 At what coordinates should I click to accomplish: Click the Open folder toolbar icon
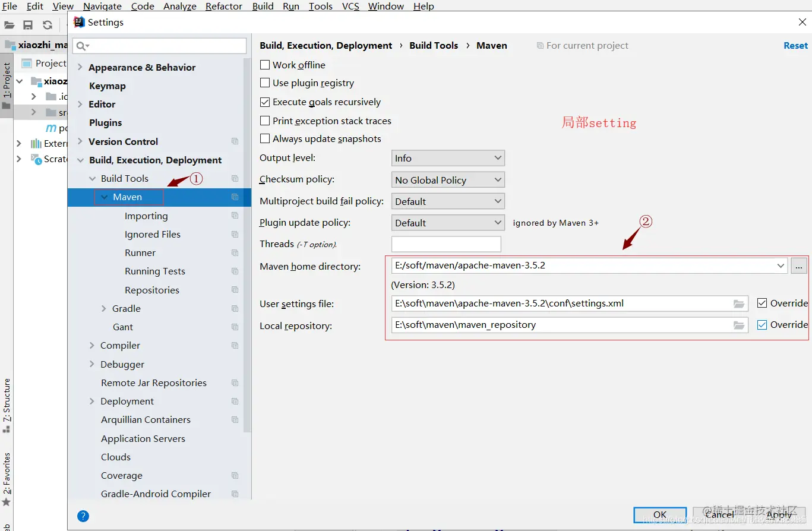(10, 25)
